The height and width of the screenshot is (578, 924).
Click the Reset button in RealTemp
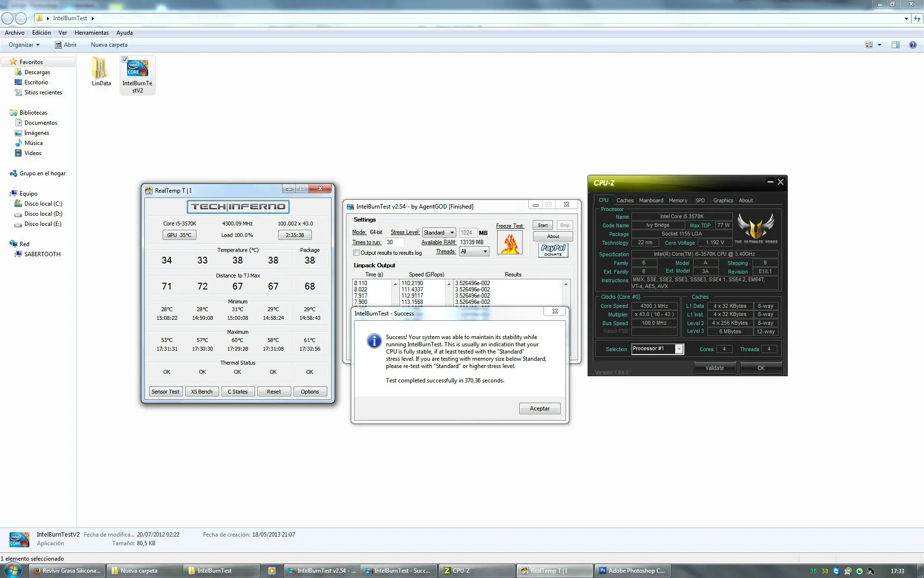(x=274, y=392)
